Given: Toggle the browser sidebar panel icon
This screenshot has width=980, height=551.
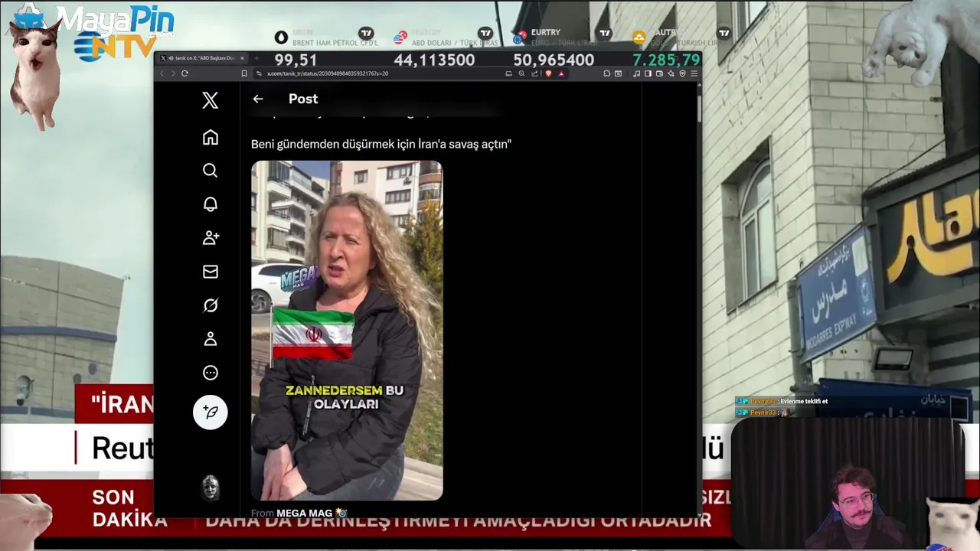Looking at the screenshot, I should (x=648, y=73).
